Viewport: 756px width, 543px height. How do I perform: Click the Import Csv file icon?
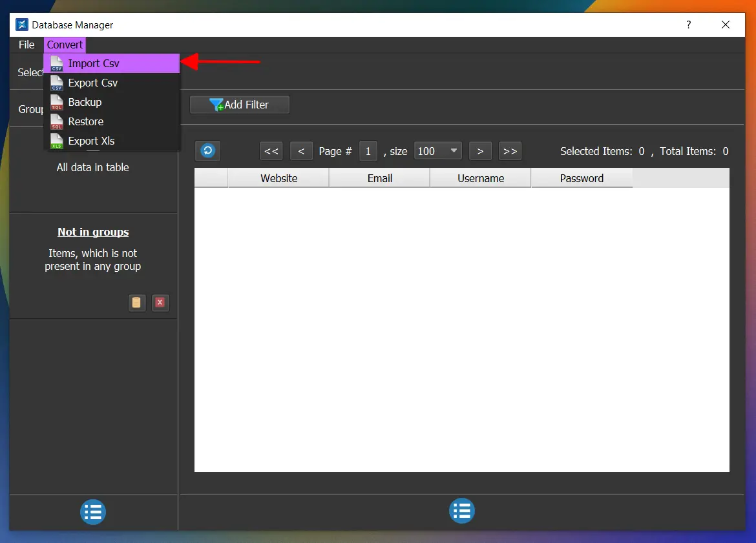click(x=57, y=64)
